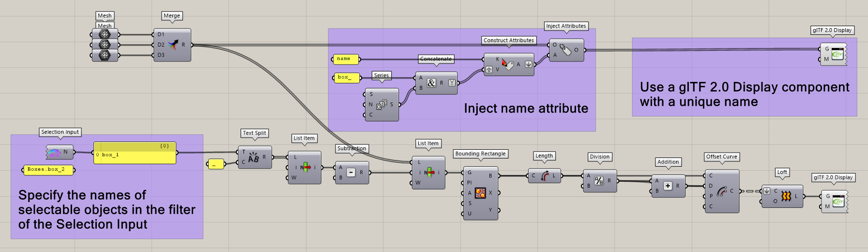
Task: Click the Offset Curve component icon
Action: [x=721, y=191]
